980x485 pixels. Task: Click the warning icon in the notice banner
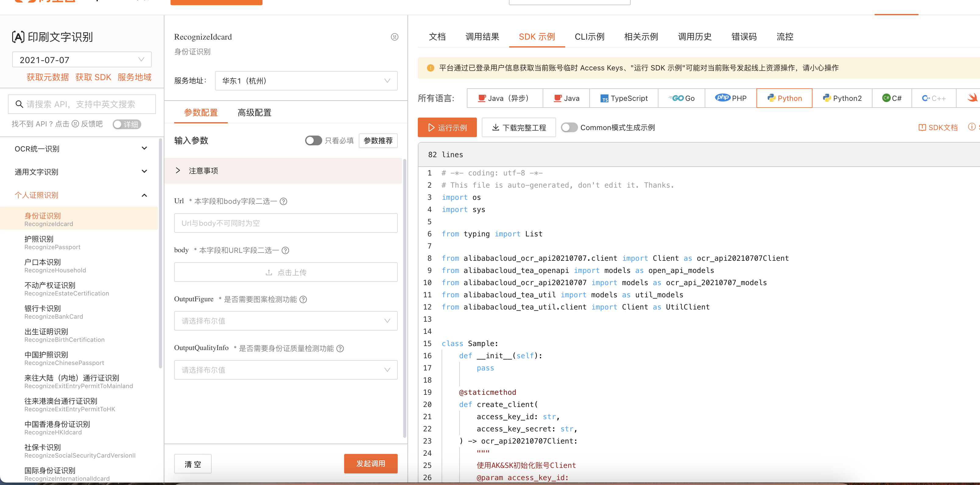point(430,68)
